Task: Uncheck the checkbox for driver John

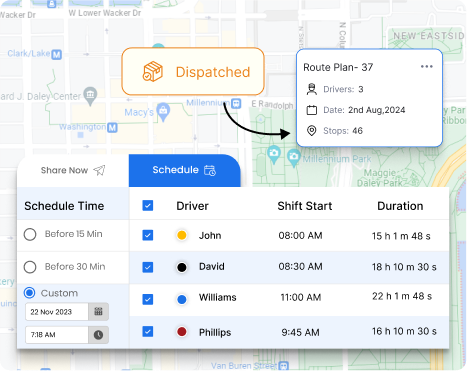Action: coord(148,235)
